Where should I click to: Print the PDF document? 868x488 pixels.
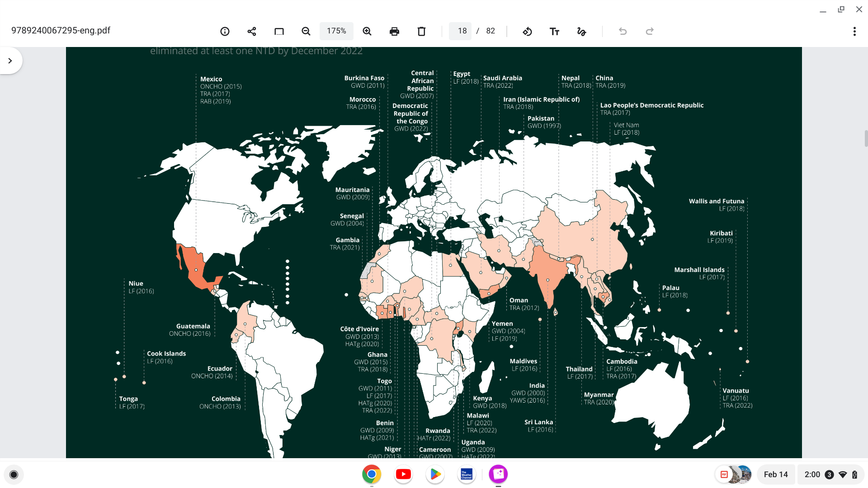click(394, 31)
